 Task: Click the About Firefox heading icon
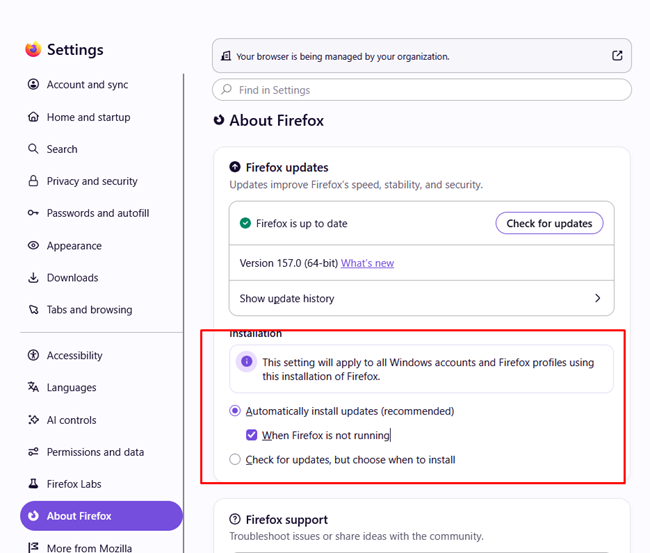point(218,120)
